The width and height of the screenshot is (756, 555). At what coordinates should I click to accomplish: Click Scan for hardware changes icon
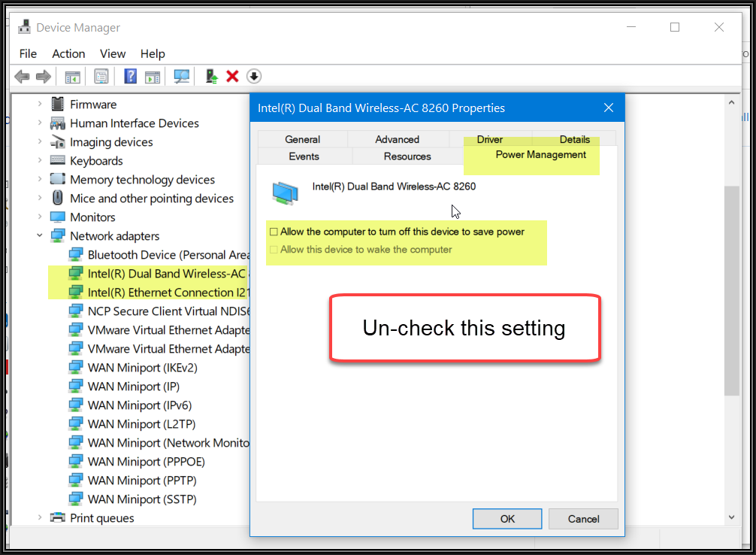click(182, 76)
